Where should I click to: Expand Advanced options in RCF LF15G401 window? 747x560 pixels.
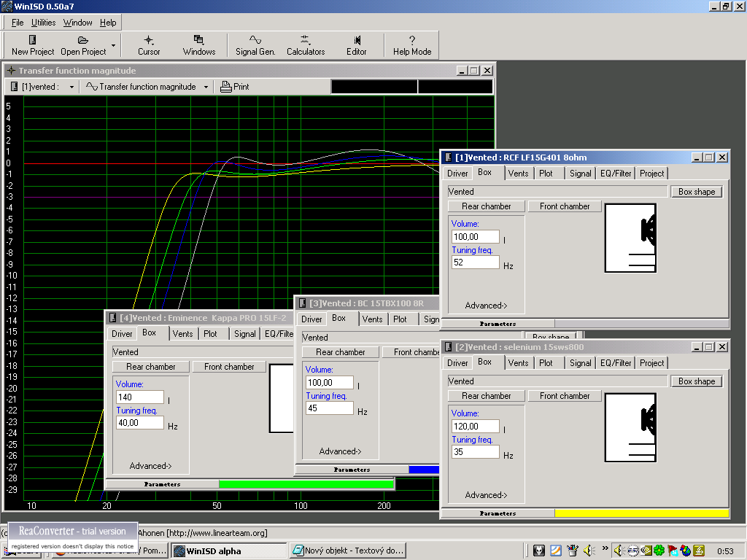pyautogui.click(x=486, y=306)
